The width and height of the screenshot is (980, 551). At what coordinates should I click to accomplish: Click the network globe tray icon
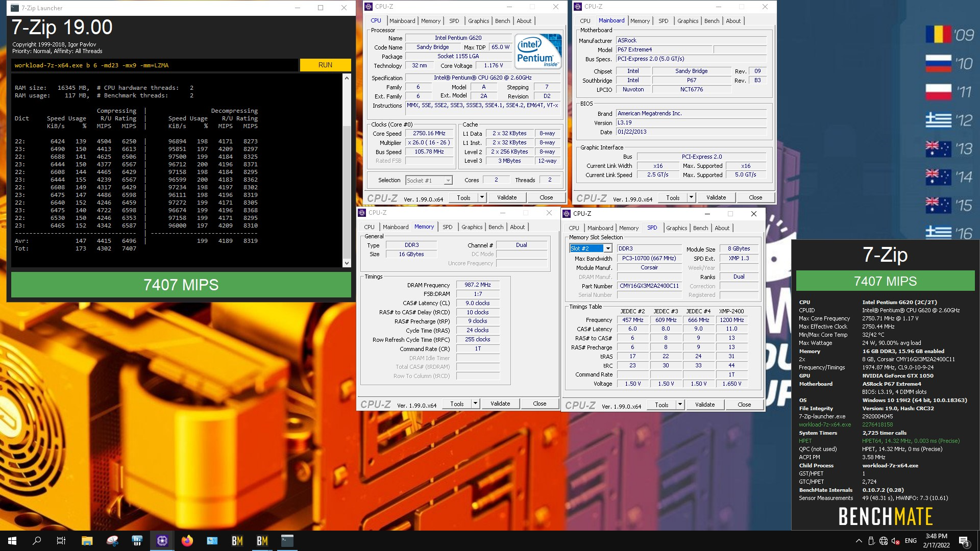(x=884, y=541)
